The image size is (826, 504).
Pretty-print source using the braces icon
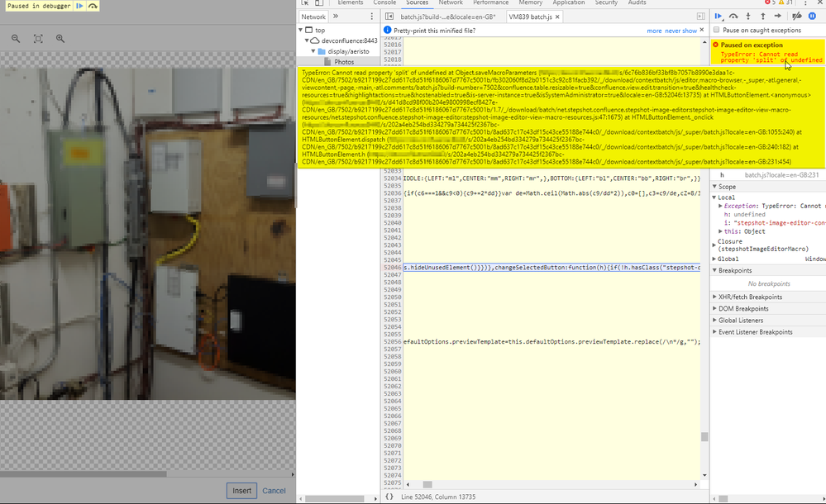389,496
